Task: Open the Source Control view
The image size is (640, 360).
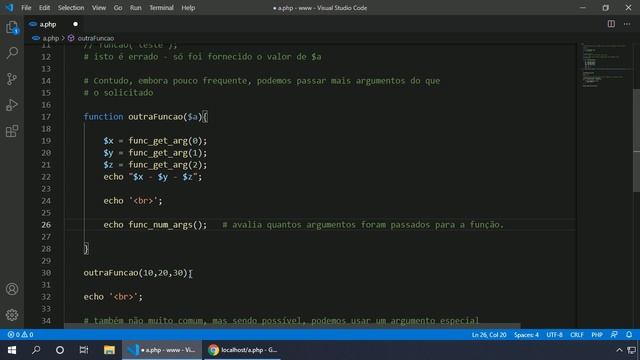Action: click(x=12, y=79)
